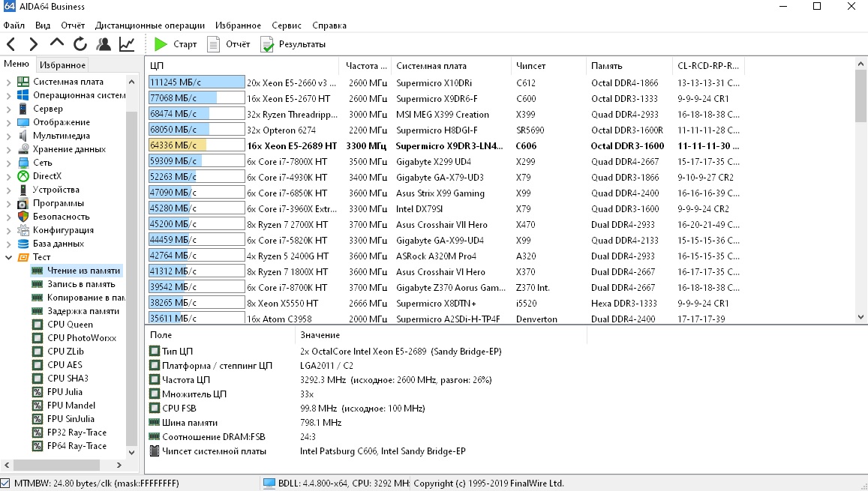Expand the Операционная система tree node

tap(8, 95)
